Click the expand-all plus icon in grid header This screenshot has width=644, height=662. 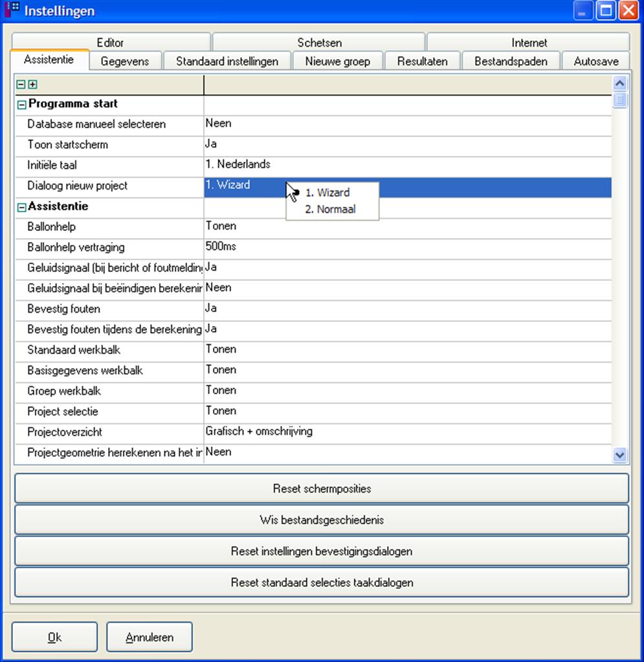pyautogui.click(x=32, y=84)
